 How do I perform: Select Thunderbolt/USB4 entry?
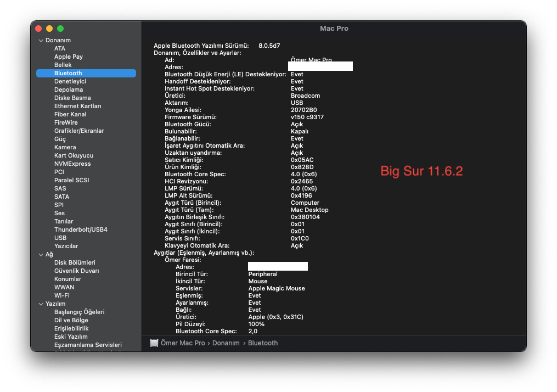click(x=81, y=229)
